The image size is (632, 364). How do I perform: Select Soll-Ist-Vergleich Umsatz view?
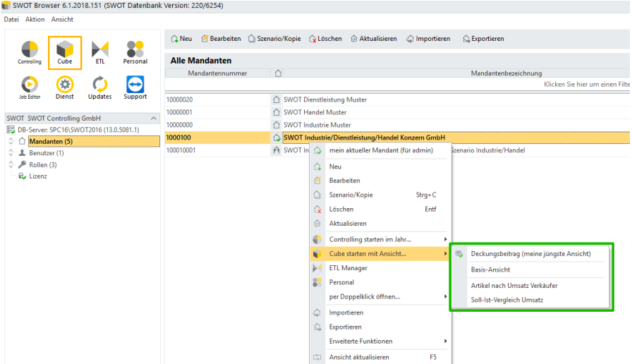506,300
